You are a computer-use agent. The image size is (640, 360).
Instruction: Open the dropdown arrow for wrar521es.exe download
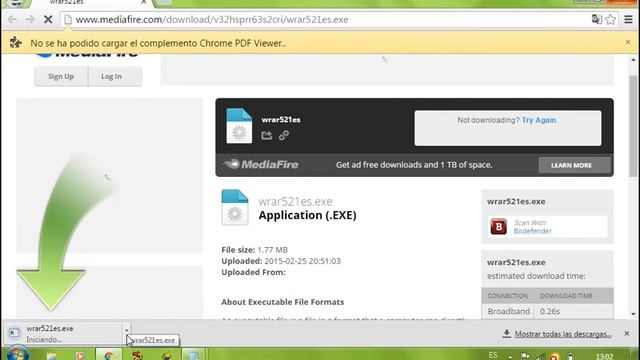click(x=127, y=331)
